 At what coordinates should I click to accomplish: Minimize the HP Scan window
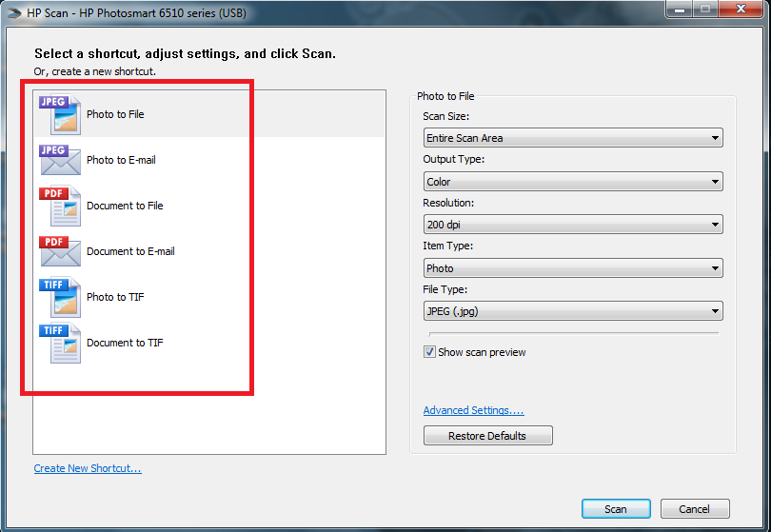(680, 9)
